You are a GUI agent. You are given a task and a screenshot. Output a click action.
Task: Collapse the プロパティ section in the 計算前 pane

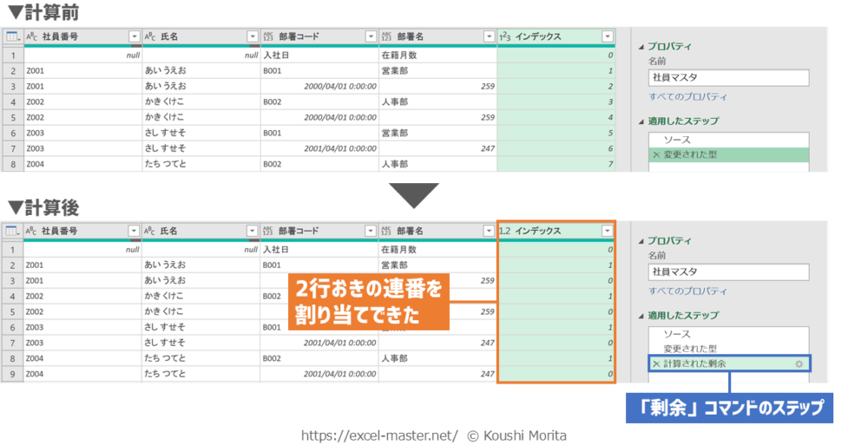pos(641,47)
